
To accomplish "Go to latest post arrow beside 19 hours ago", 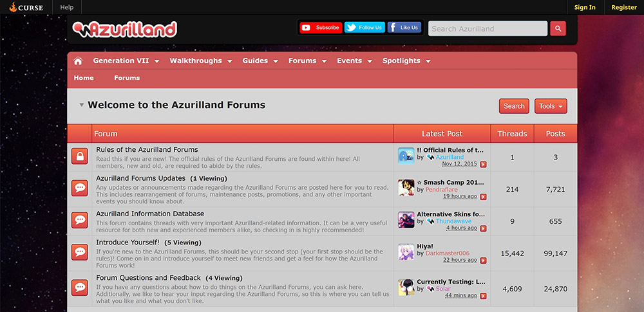I will point(484,197).
